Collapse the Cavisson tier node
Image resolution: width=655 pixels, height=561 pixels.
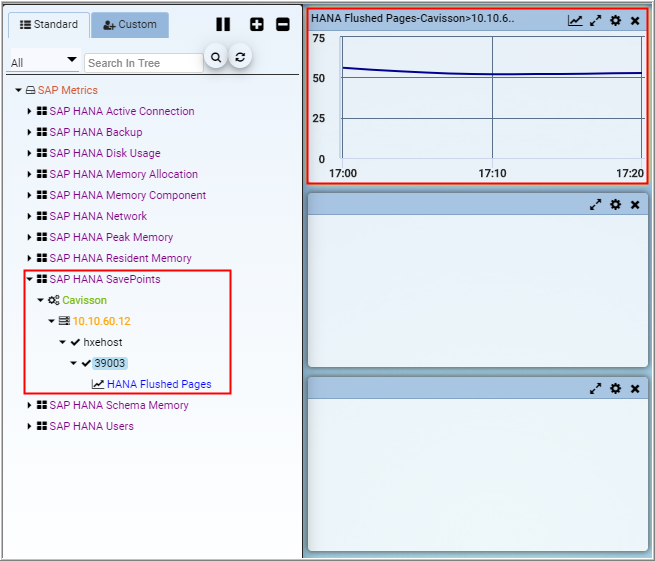click(x=41, y=300)
